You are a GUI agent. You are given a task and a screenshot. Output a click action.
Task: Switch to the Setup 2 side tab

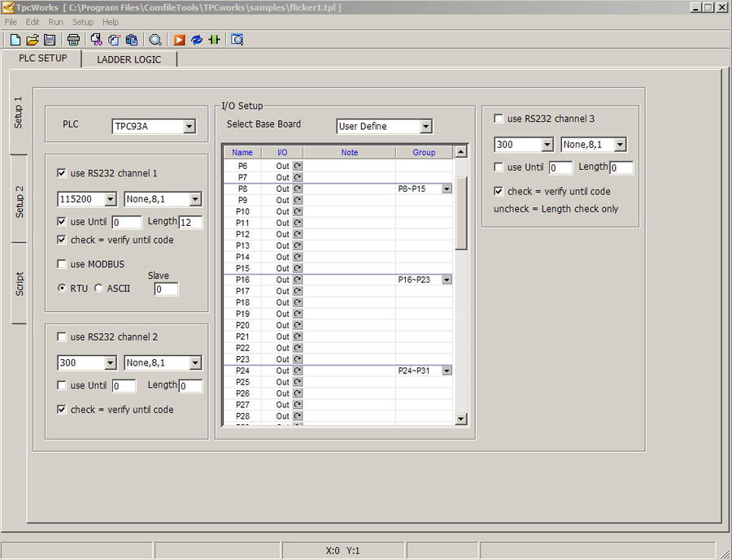(x=19, y=201)
